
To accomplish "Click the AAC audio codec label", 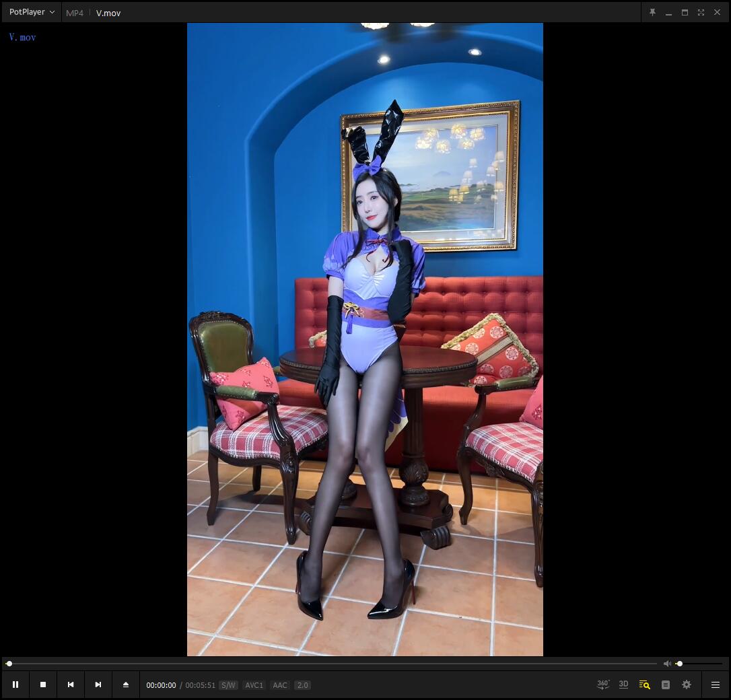I will point(280,685).
